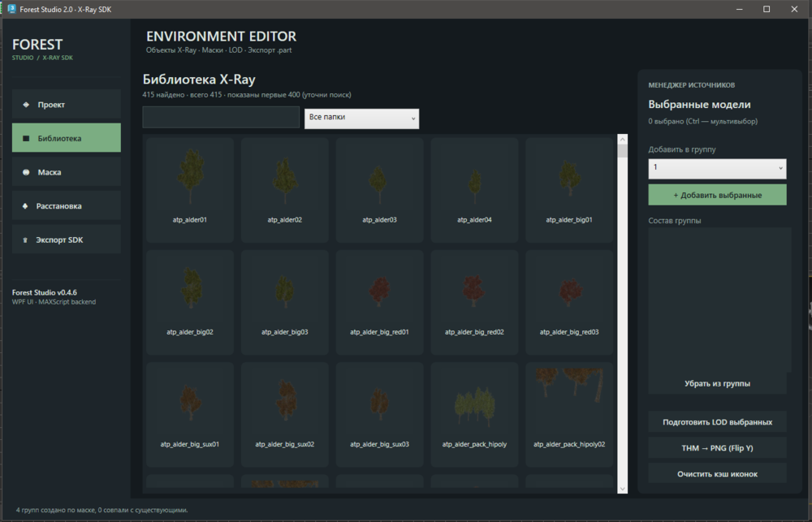
Task: Switch to the Маска section
Action: pos(67,172)
